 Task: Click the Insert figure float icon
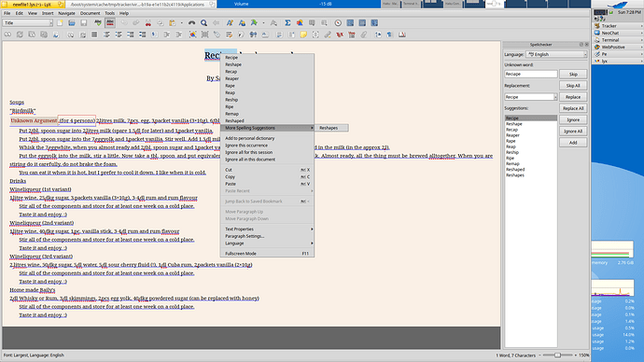coord(192,35)
